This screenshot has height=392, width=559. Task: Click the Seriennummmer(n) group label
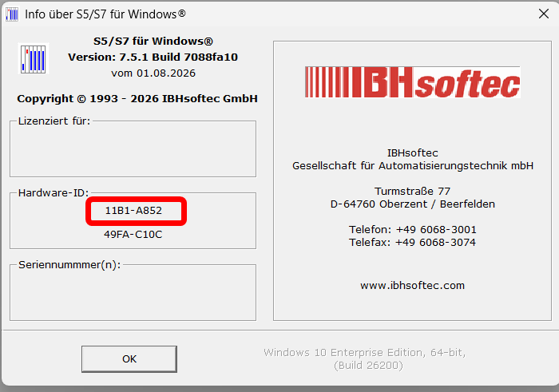pyautogui.click(x=69, y=265)
